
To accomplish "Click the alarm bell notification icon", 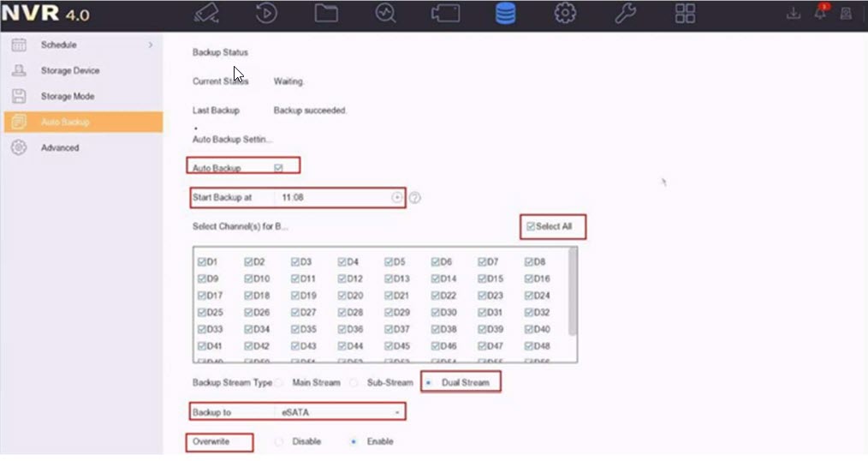I will click(820, 14).
